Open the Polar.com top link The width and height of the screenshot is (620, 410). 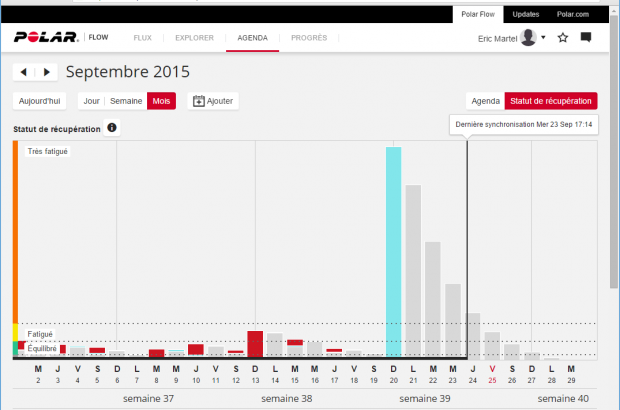pos(573,14)
